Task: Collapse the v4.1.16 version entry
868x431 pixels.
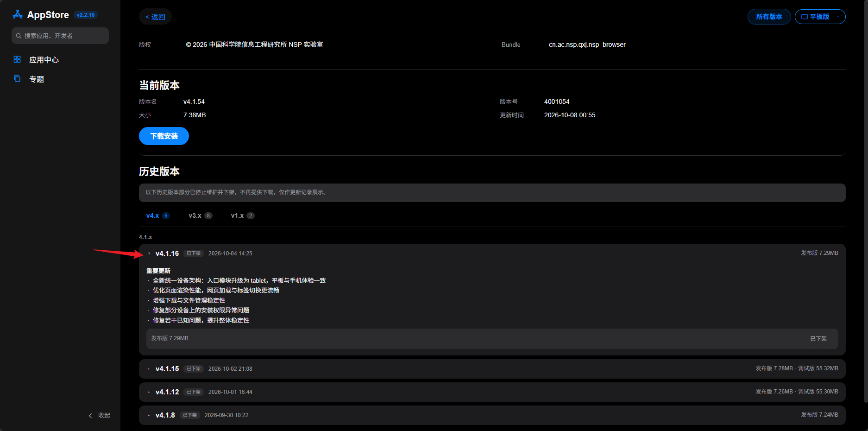Action: 149,254
